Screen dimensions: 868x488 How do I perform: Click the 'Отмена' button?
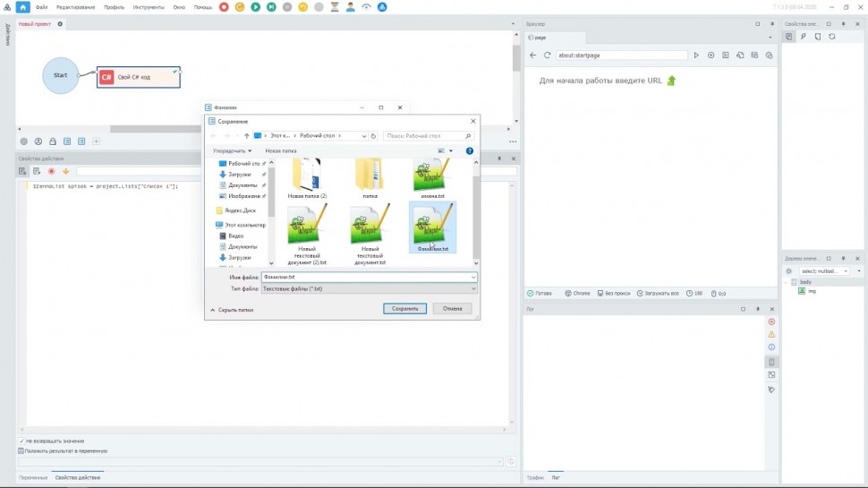click(x=452, y=309)
